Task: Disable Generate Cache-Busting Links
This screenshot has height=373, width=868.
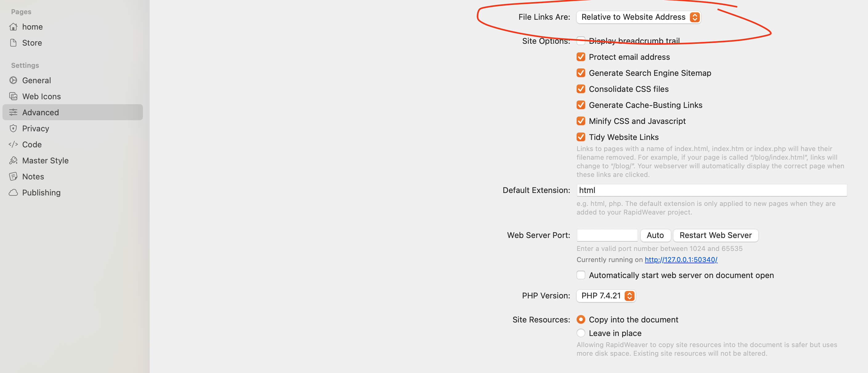Action: 581,105
